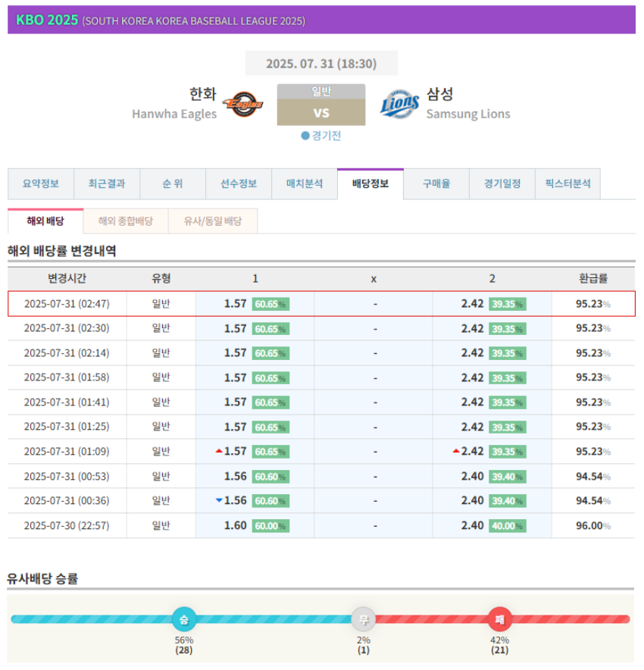
Task: Click the 변경시간 column header
Action: pos(67,279)
